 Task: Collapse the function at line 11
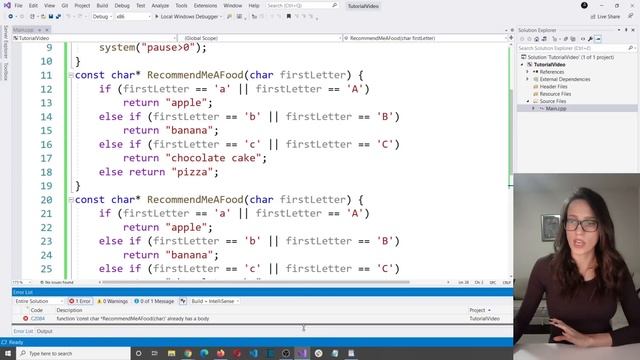coord(71,75)
